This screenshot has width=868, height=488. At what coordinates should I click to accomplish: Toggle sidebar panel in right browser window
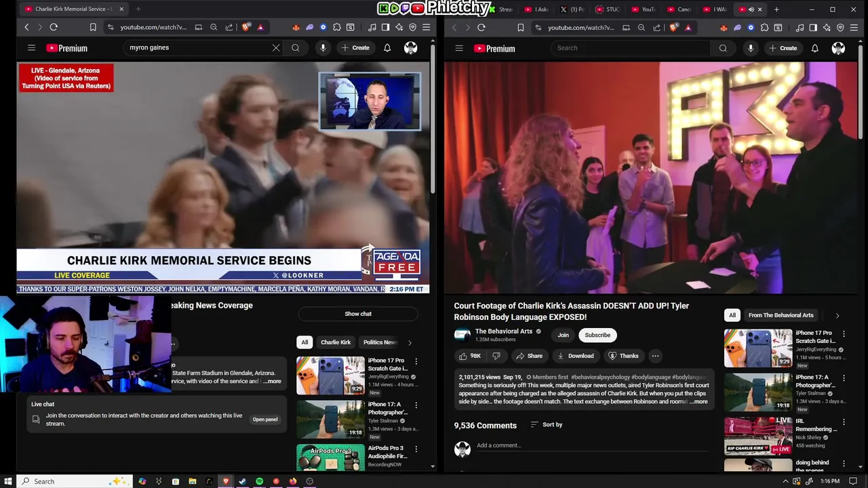tap(813, 27)
